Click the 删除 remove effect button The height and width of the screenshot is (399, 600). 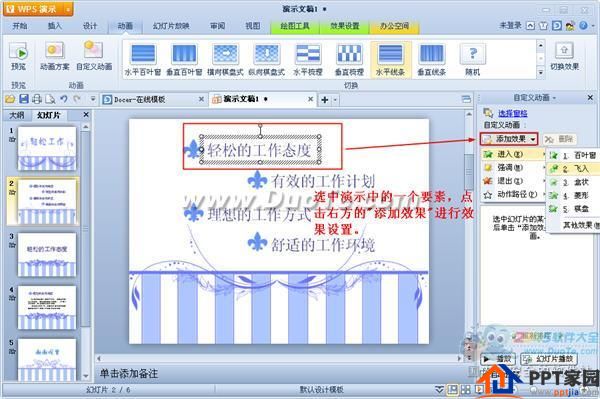(x=560, y=139)
